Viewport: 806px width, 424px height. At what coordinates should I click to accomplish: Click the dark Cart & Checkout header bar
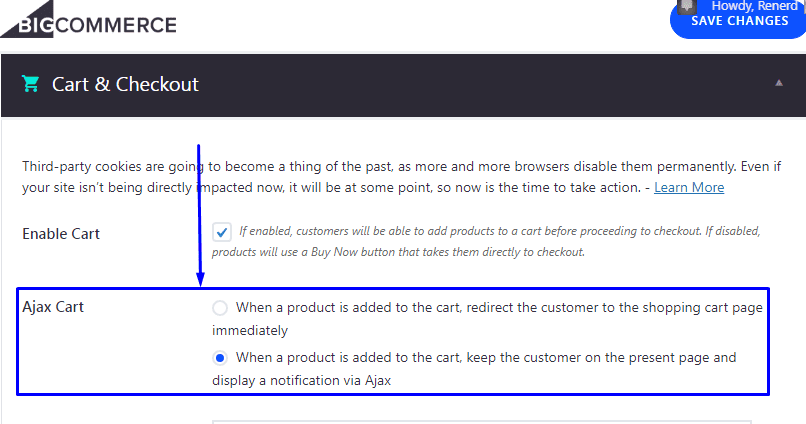(404, 85)
